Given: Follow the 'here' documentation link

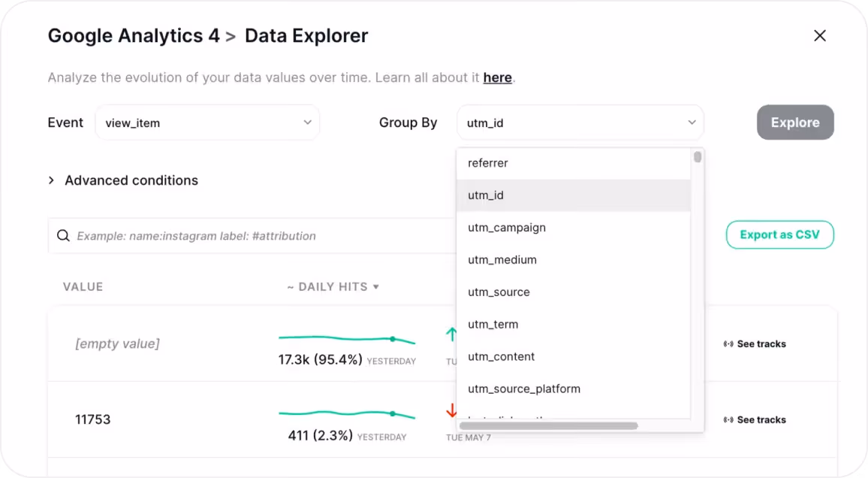Looking at the screenshot, I should coord(497,77).
